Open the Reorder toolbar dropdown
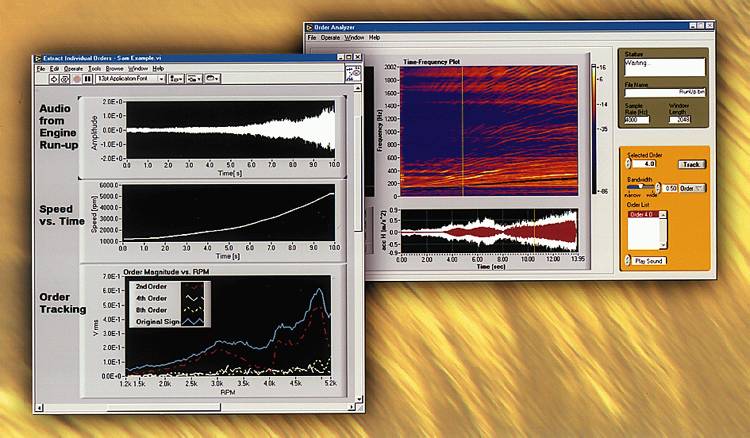 pos(212,79)
